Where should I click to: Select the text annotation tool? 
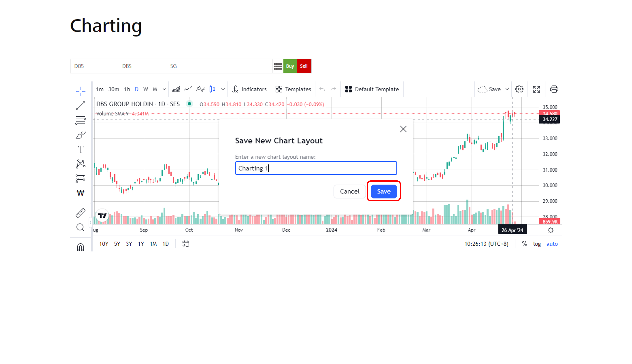80,150
